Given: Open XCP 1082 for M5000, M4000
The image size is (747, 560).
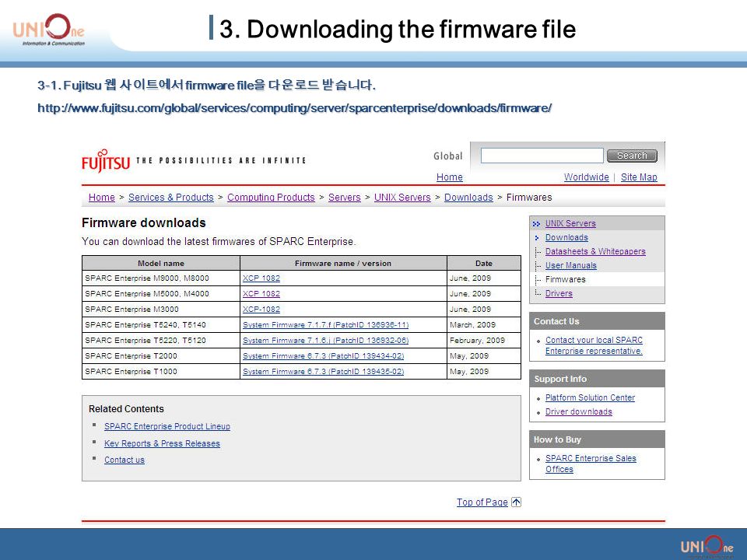Looking at the screenshot, I should pyautogui.click(x=261, y=294).
